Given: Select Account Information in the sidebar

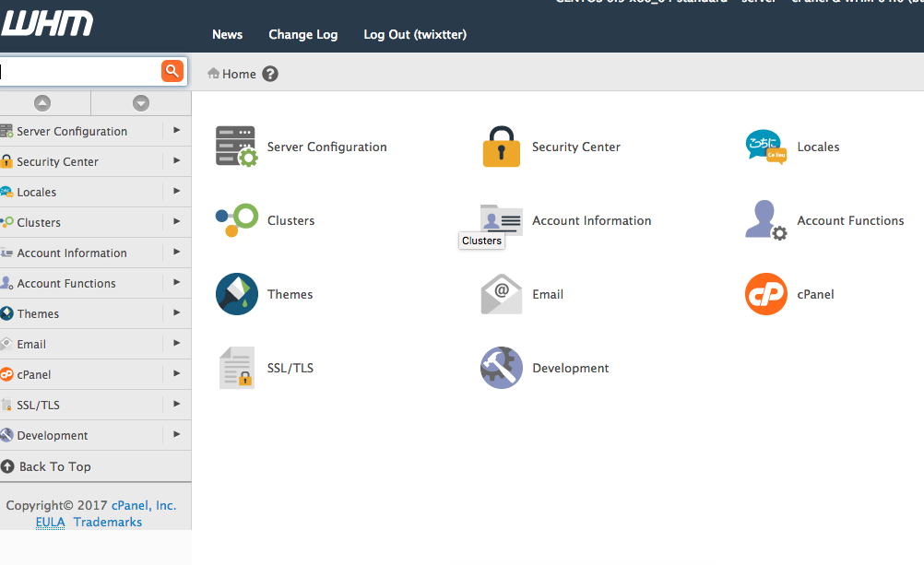Looking at the screenshot, I should point(72,253).
